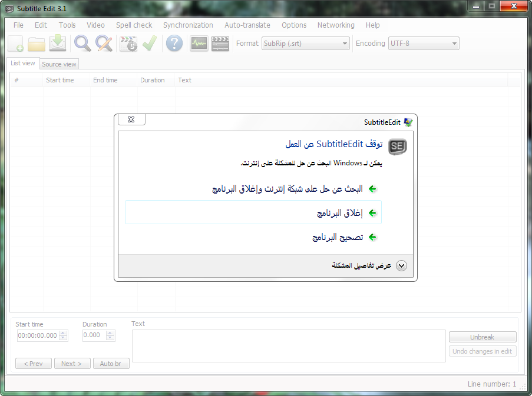This screenshot has height=396, width=532.
Task: Open the Encoding UTF-8 dropdown
Action: (424, 44)
